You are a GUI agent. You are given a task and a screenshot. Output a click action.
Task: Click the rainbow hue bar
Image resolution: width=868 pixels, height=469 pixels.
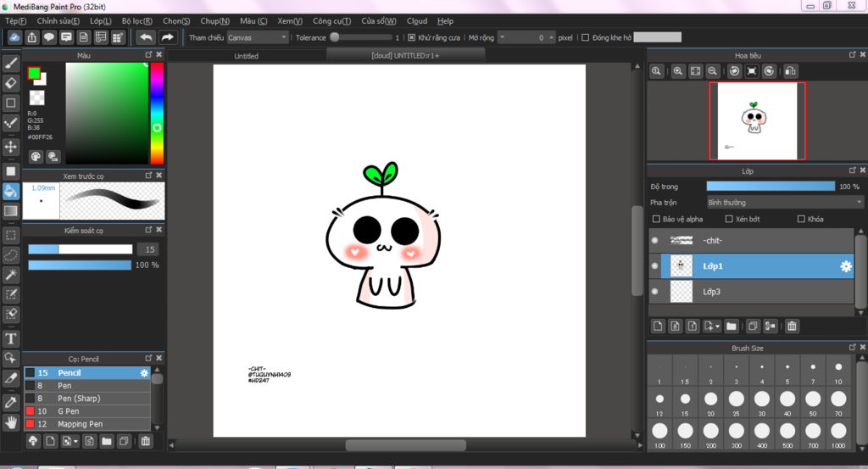(x=157, y=113)
